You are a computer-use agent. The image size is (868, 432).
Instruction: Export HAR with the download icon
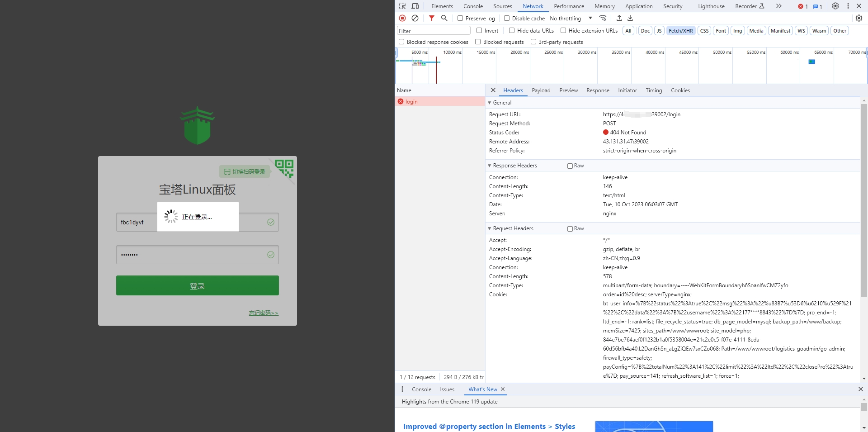pyautogui.click(x=630, y=18)
